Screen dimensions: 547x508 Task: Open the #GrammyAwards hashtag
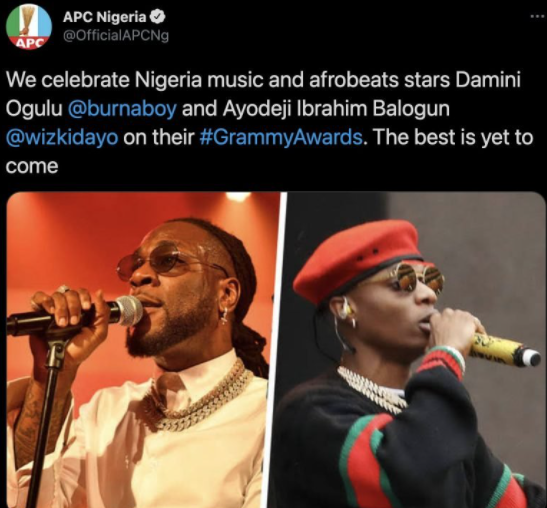(x=281, y=137)
